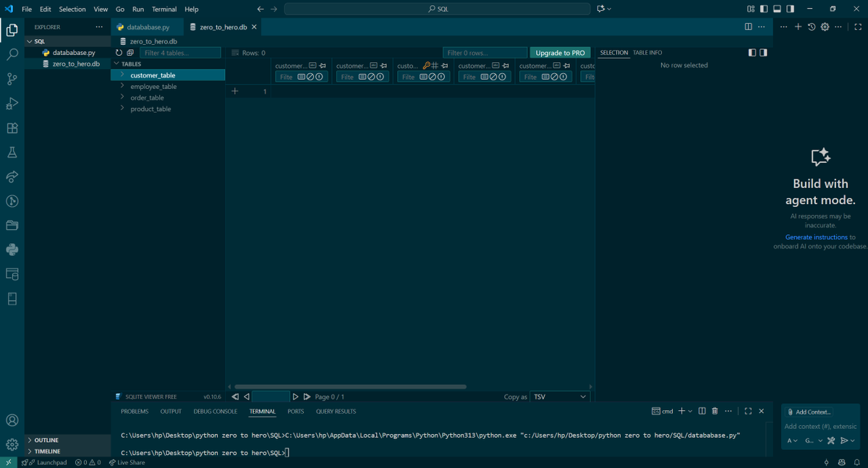Open the Selection menu
The height and width of the screenshot is (468, 868).
(72, 9)
